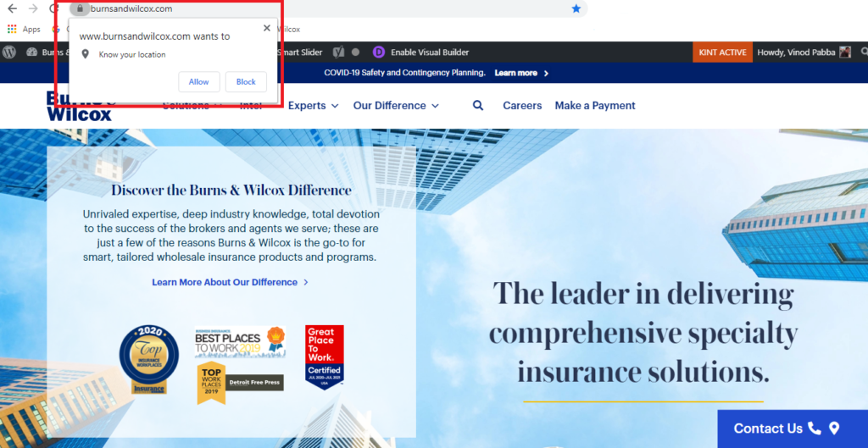Click the KINT ACTIVE orange button
This screenshot has width=868, height=448.
(722, 52)
